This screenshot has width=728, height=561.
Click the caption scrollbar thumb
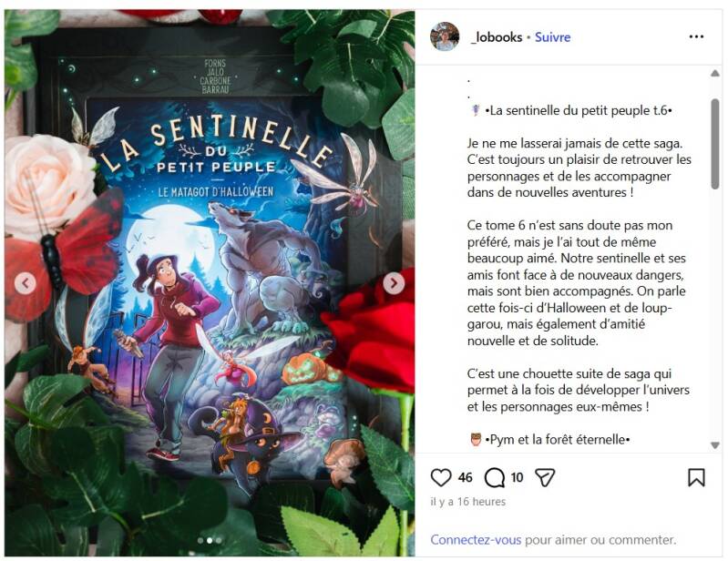tap(715, 144)
